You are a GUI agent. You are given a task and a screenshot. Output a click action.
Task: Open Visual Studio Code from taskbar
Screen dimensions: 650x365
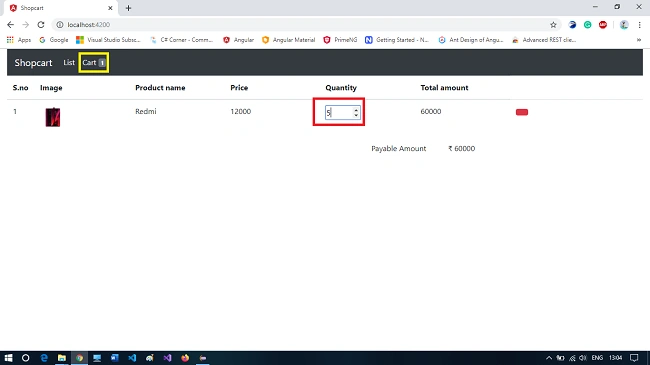(132, 358)
